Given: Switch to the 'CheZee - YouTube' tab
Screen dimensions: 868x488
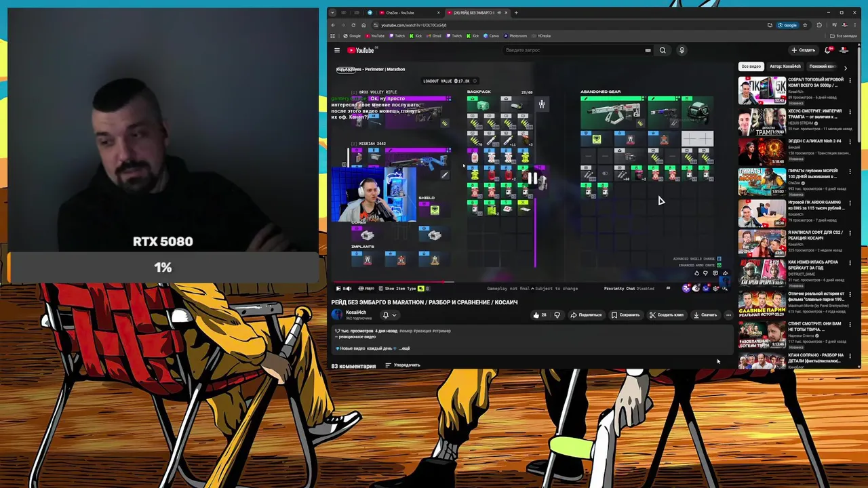Looking at the screenshot, I should pyautogui.click(x=410, y=13).
